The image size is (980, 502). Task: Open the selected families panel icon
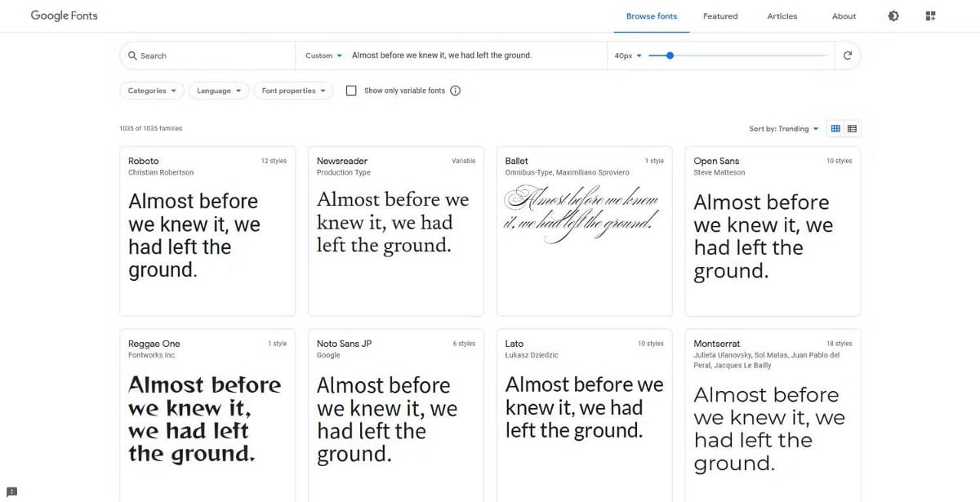coord(930,16)
